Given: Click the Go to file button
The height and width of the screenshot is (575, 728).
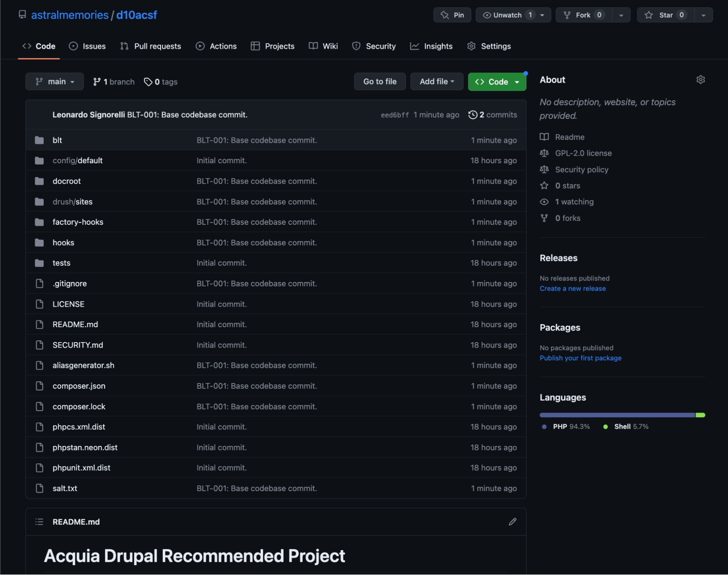Looking at the screenshot, I should [380, 82].
